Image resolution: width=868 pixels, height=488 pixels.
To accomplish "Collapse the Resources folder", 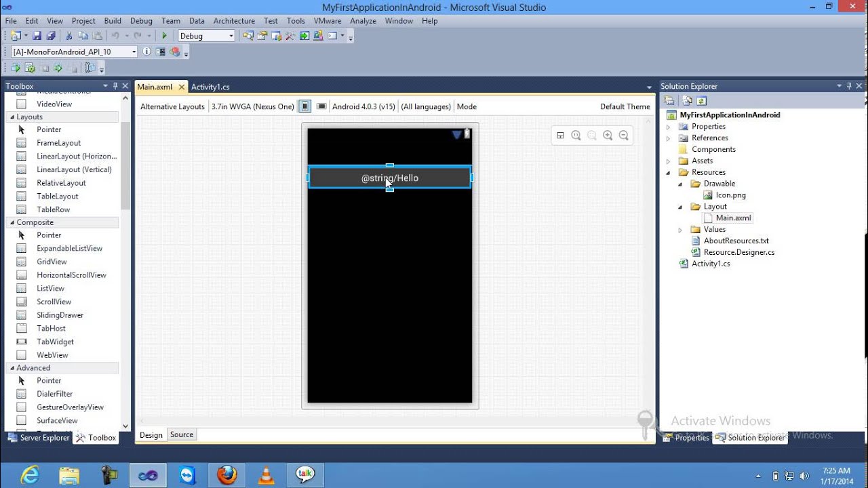I will point(668,172).
